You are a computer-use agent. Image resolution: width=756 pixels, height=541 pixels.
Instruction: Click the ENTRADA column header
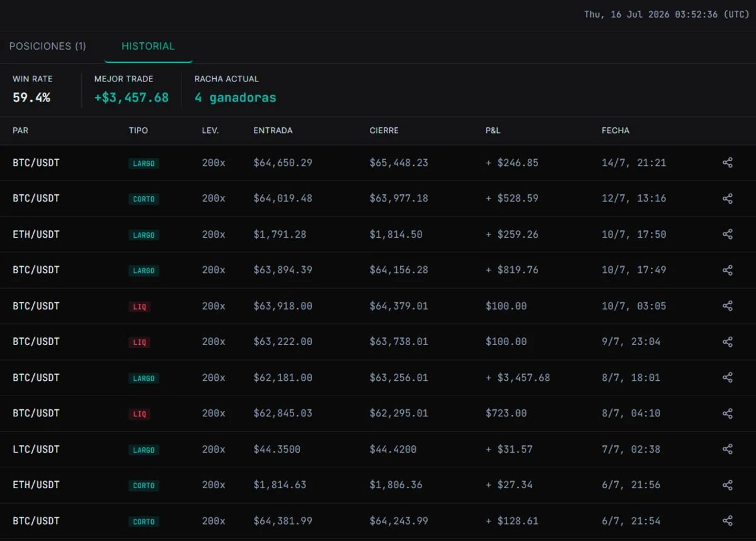point(273,131)
